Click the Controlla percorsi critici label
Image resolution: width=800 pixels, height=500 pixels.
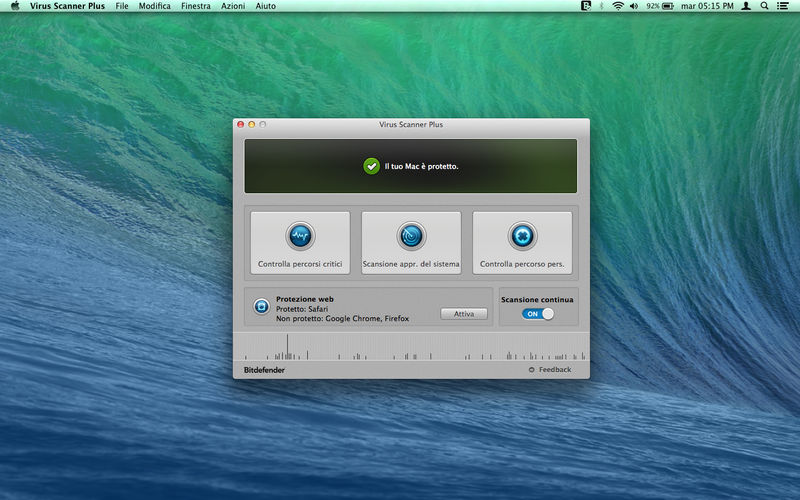pos(300,264)
